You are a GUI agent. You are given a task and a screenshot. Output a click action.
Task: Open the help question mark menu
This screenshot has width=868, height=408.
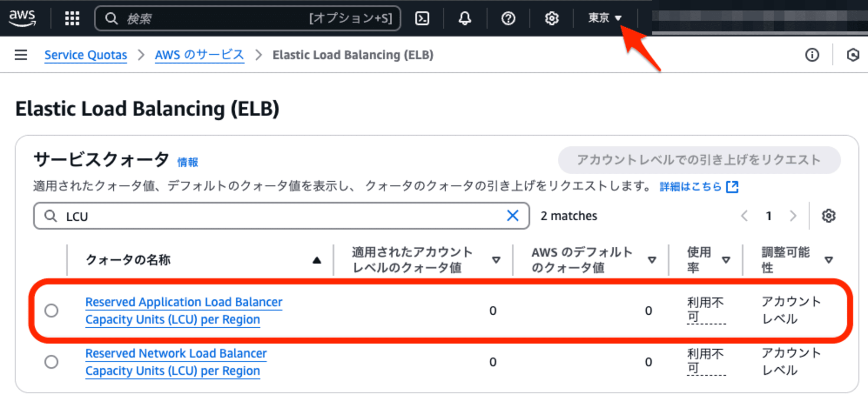tap(508, 18)
